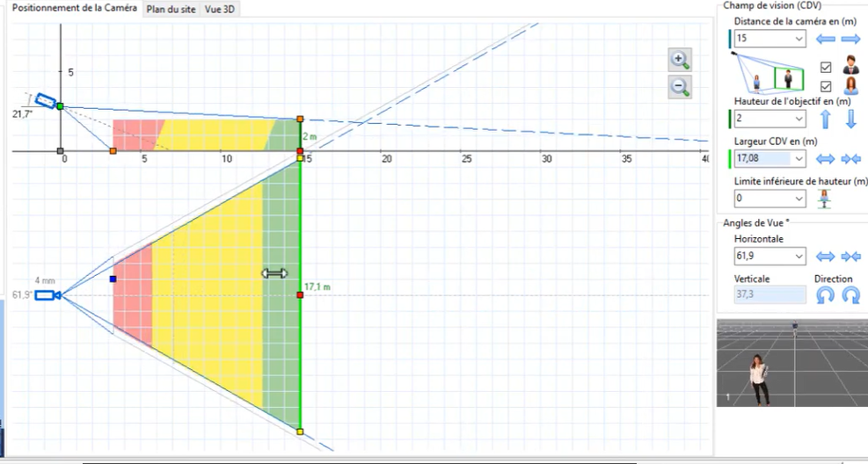This screenshot has width=868, height=464.
Task: Open the Vue 3D tab
Action: click(220, 9)
